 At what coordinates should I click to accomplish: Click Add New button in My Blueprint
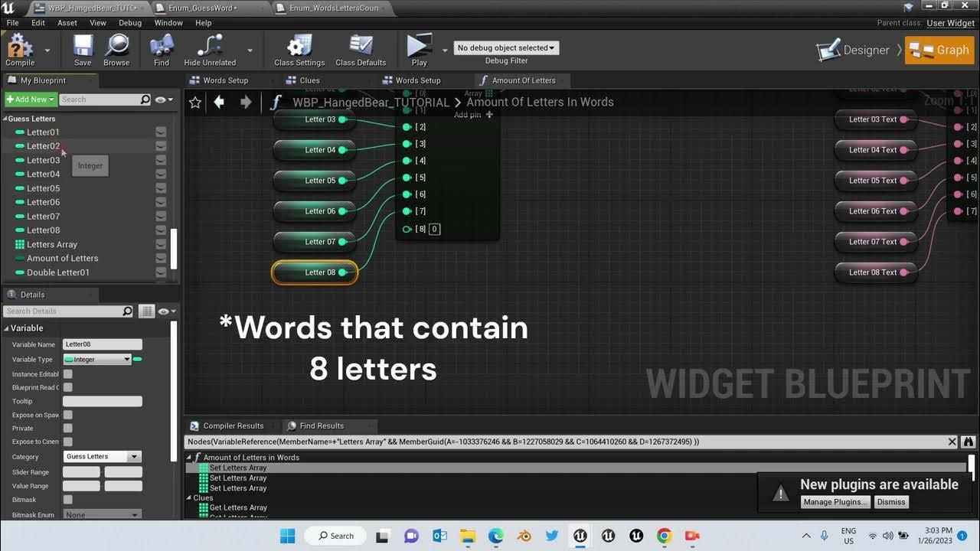tap(31, 99)
